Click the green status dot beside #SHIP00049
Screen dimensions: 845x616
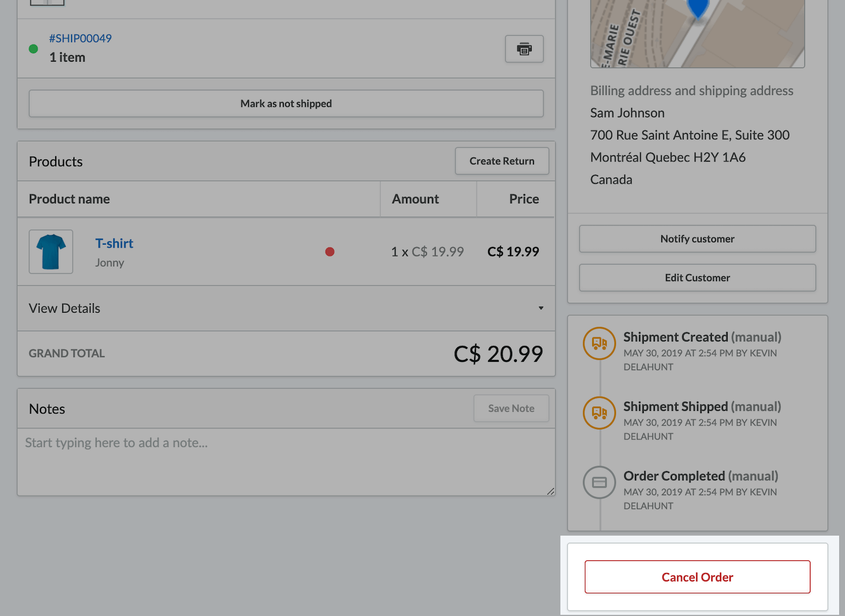click(33, 49)
